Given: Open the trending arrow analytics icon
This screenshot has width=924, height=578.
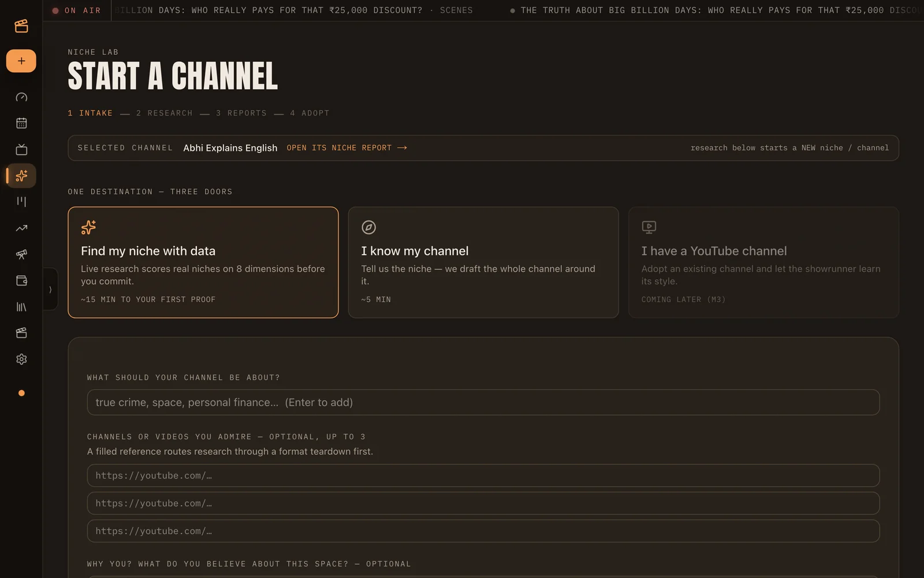Looking at the screenshot, I should pyautogui.click(x=21, y=228).
